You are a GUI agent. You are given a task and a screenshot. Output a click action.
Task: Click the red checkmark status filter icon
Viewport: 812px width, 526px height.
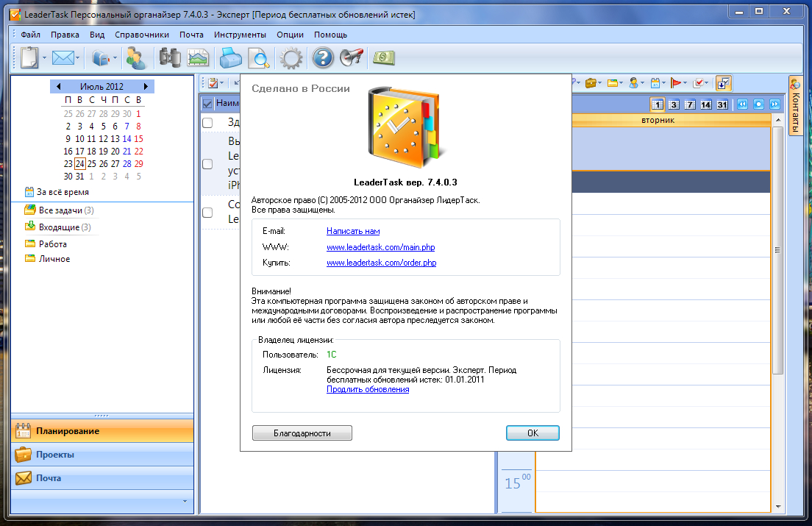pyautogui.click(x=698, y=83)
